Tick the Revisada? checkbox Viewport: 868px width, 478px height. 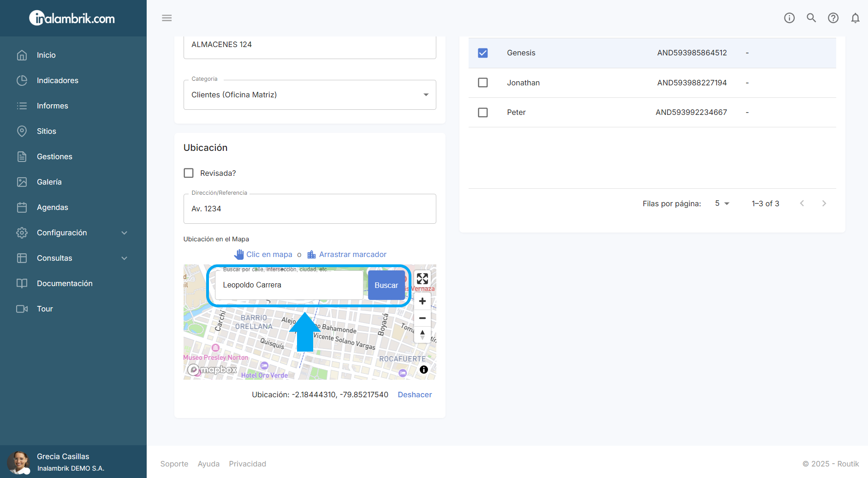[x=189, y=173]
